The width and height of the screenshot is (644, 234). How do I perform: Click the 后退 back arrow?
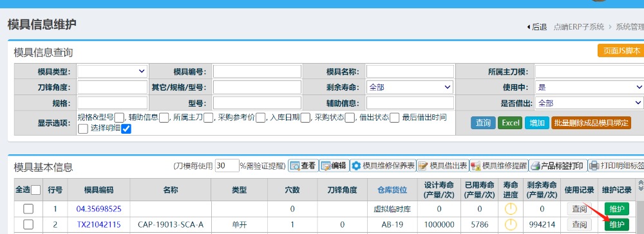click(x=536, y=27)
